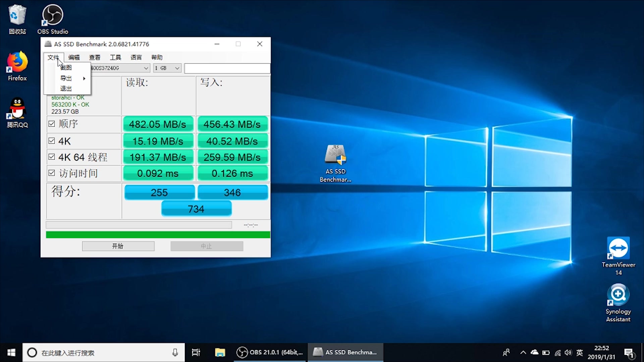The width and height of the screenshot is (644, 362).
Task: Open the OBS Studio desktop shortcut
Action: pyautogui.click(x=53, y=19)
